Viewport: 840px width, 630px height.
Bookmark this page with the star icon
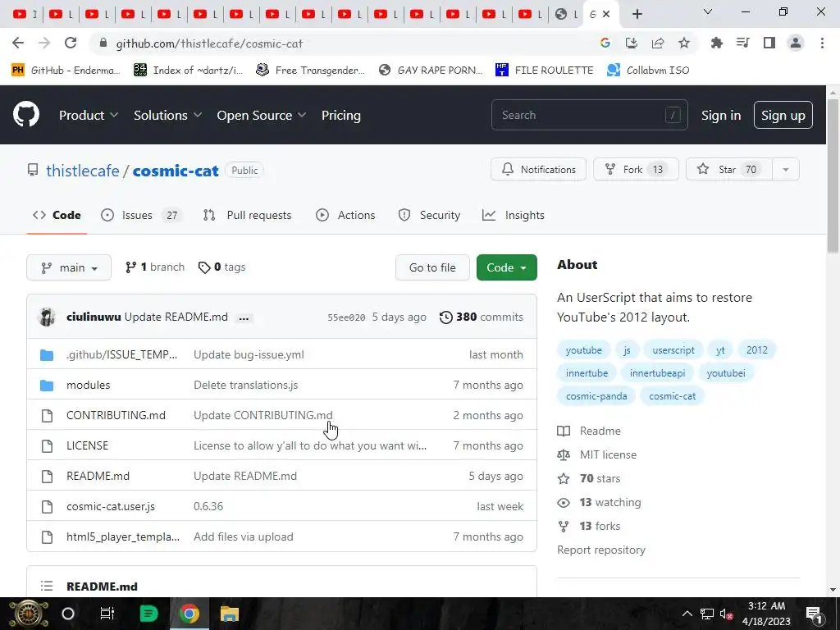tap(684, 43)
